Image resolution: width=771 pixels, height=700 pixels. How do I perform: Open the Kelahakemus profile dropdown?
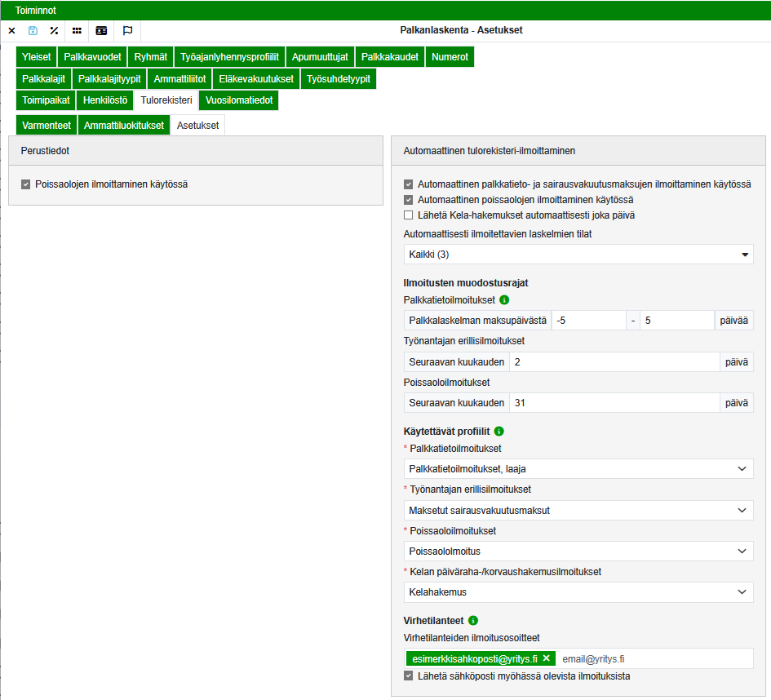pos(578,592)
